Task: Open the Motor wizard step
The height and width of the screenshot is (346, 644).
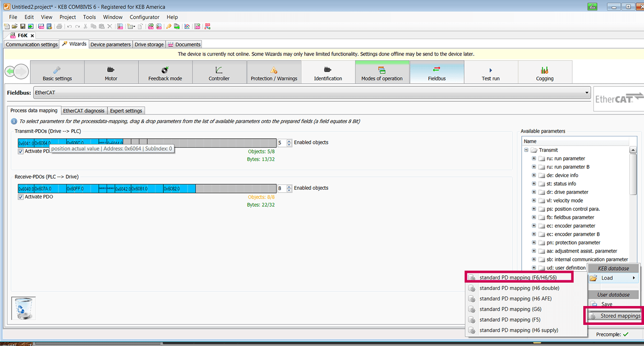Action: [111, 72]
